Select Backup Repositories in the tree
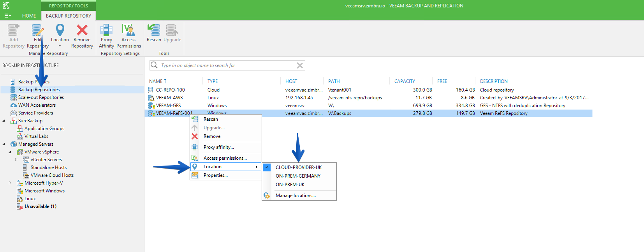This screenshot has height=252, width=644. pos(39,90)
